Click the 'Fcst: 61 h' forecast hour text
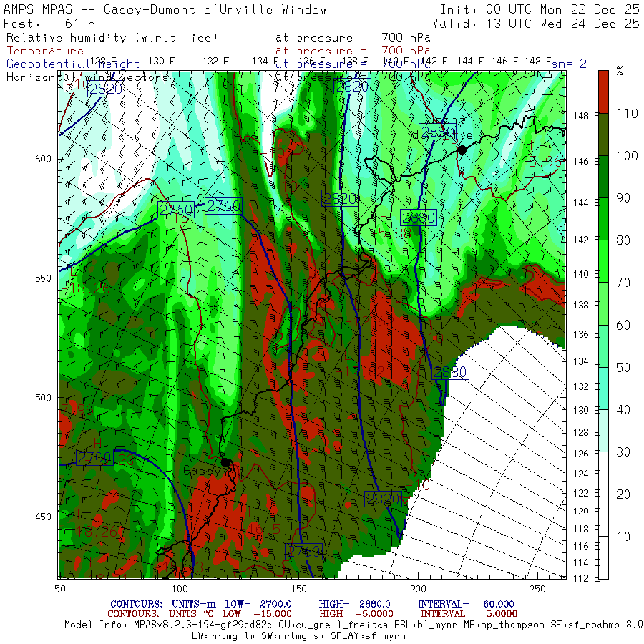 (49, 24)
